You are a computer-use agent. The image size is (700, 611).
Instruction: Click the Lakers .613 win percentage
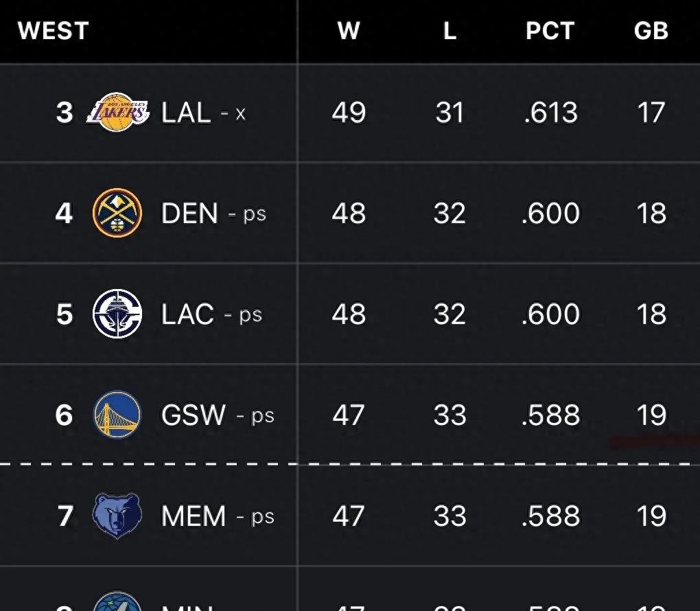550,113
